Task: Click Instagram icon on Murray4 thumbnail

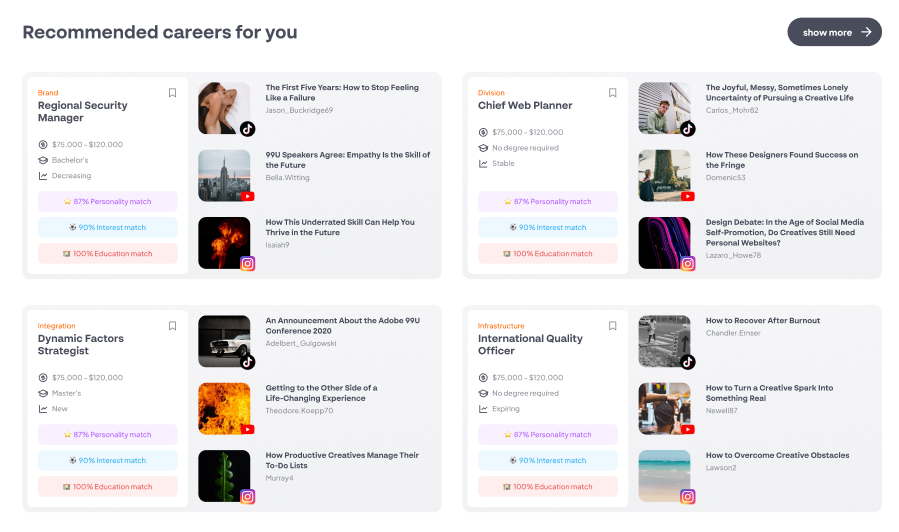Action: (247, 497)
